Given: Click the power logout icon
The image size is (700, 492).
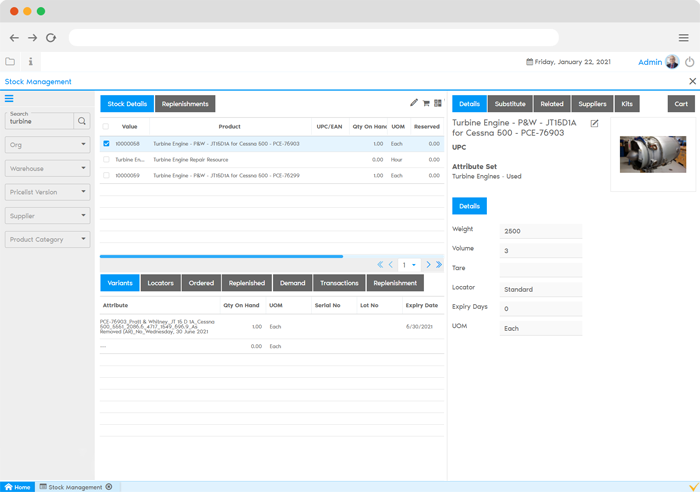Looking at the screenshot, I should [x=689, y=62].
